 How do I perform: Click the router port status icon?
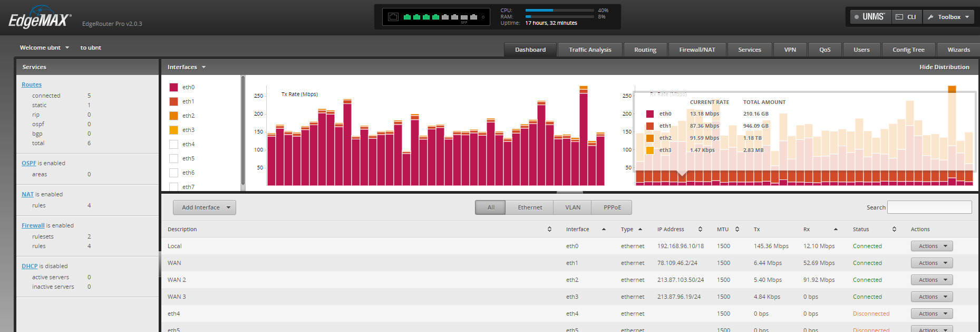[393, 17]
